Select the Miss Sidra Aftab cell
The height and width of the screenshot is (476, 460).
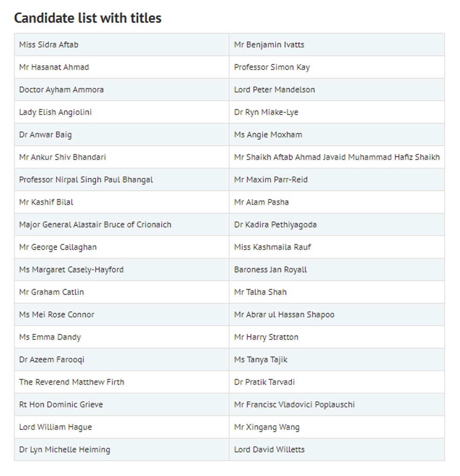pyautogui.click(x=49, y=45)
